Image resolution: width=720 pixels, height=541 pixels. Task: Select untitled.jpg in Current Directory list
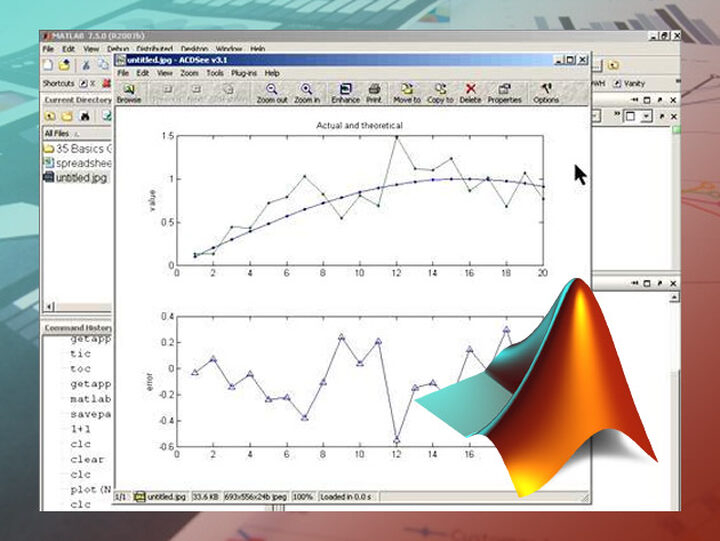click(x=80, y=177)
